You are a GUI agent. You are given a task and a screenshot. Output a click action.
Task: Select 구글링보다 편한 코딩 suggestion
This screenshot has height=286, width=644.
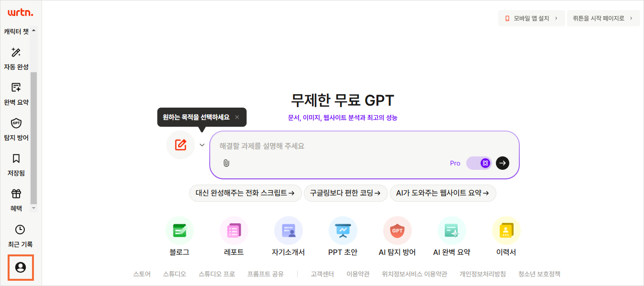[x=345, y=193]
